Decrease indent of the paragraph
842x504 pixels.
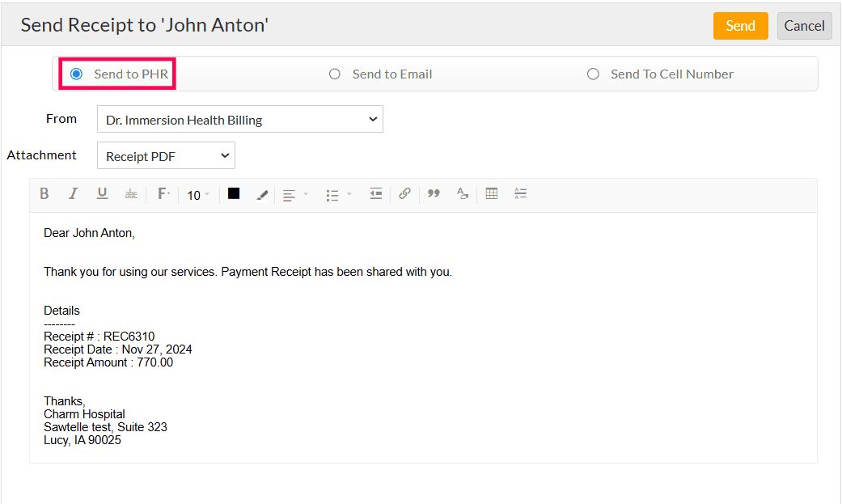coord(375,194)
